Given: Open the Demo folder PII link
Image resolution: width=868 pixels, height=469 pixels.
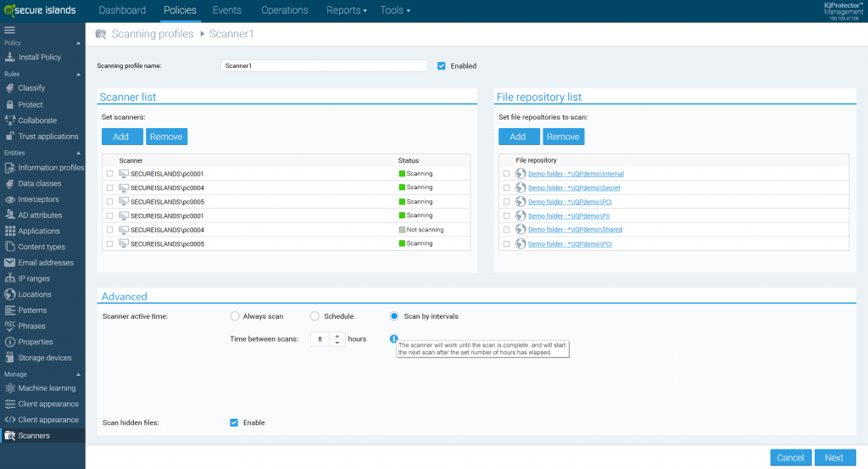Looking at the screenshot, I should click(x=569, y=216).
